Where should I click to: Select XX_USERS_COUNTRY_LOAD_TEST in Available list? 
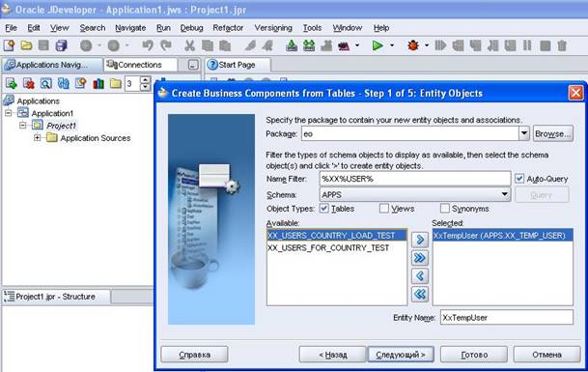click(337, 236)
